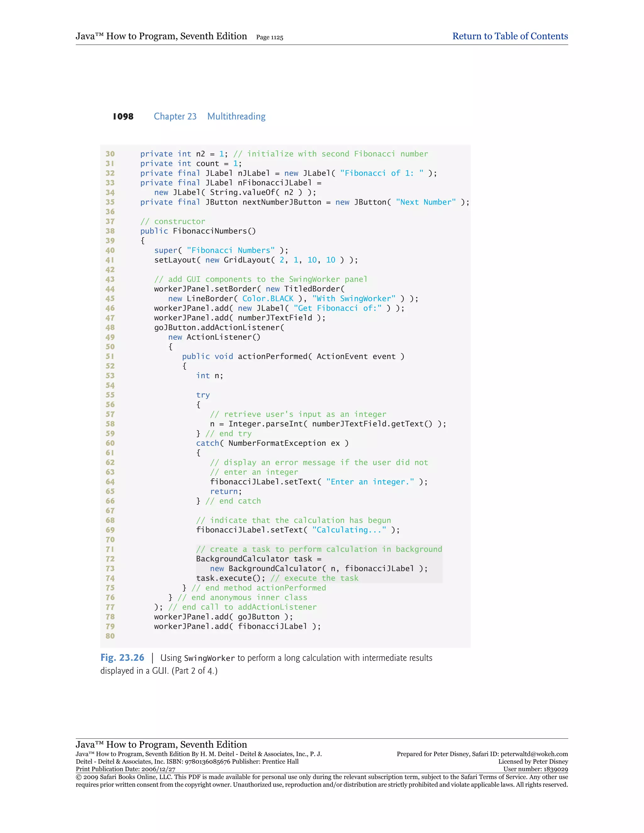
Task: Click the "Next Number" string in code
Action: (425, 202)
